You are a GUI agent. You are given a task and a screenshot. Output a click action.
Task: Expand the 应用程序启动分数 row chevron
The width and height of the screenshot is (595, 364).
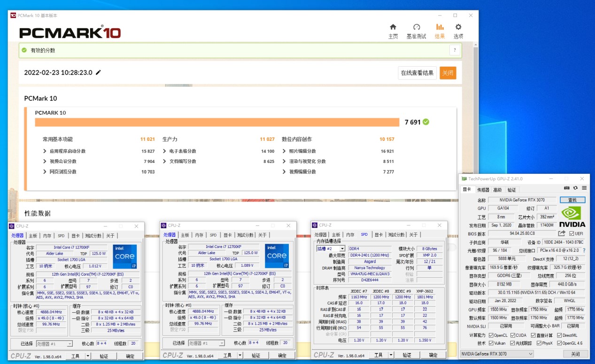tap(45, 151)
